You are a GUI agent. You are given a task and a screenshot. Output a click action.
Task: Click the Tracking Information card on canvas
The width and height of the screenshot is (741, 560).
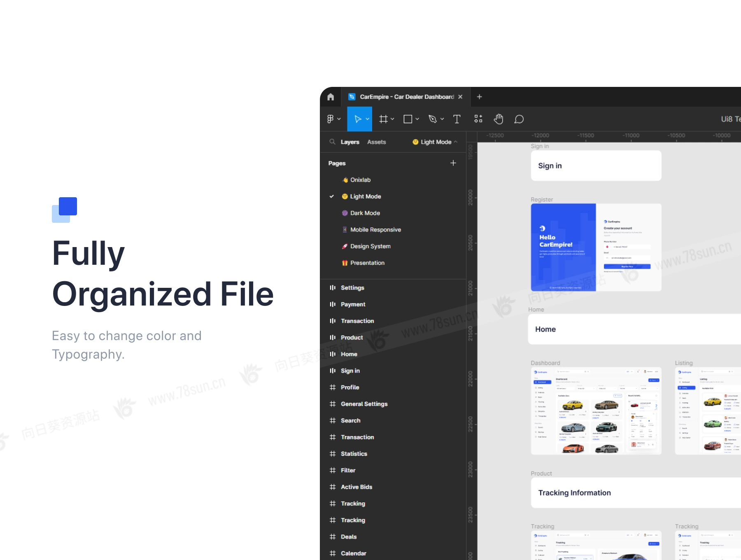(x=636, y=493)
